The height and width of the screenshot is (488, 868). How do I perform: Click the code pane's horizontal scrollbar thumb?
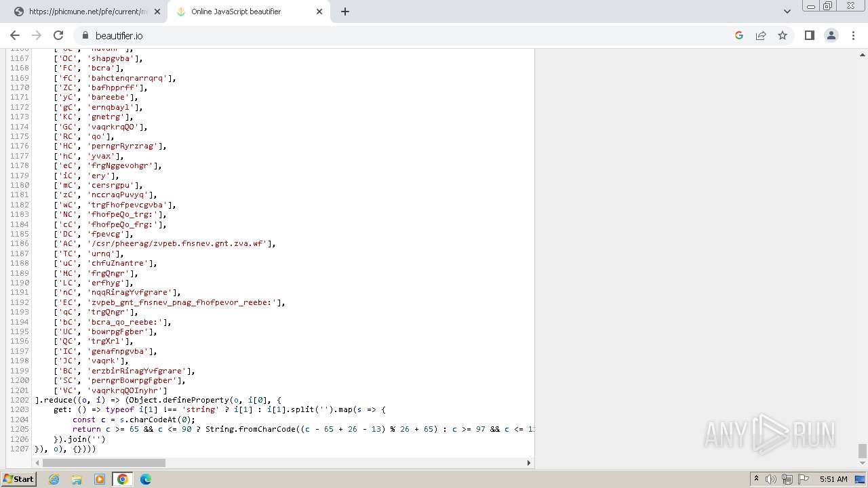tap(104, 463)
